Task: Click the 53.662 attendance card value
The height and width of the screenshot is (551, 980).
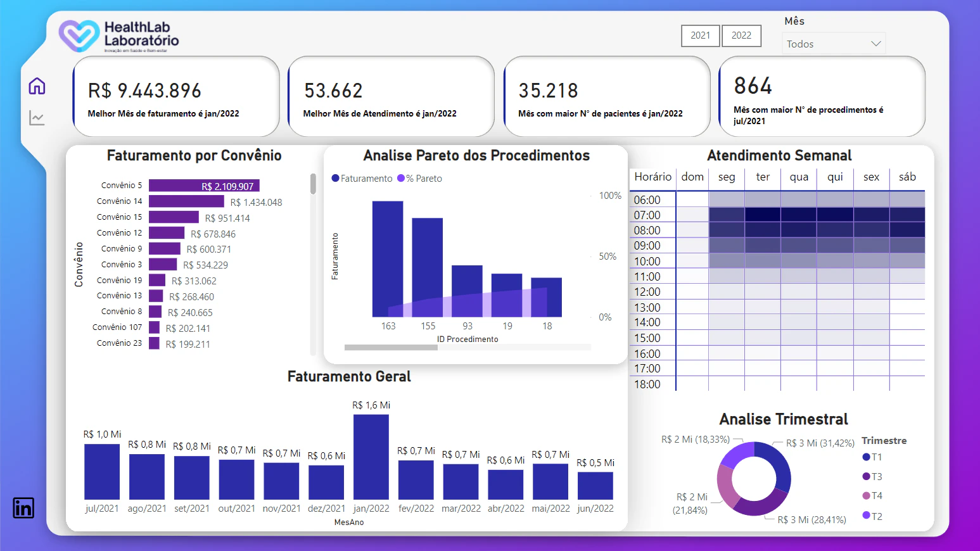Action: click(333, 91)
